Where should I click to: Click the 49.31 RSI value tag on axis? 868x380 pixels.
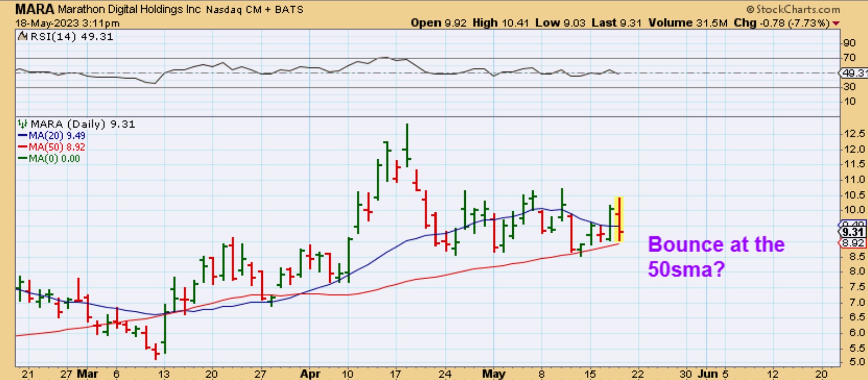tap(855, 73)
